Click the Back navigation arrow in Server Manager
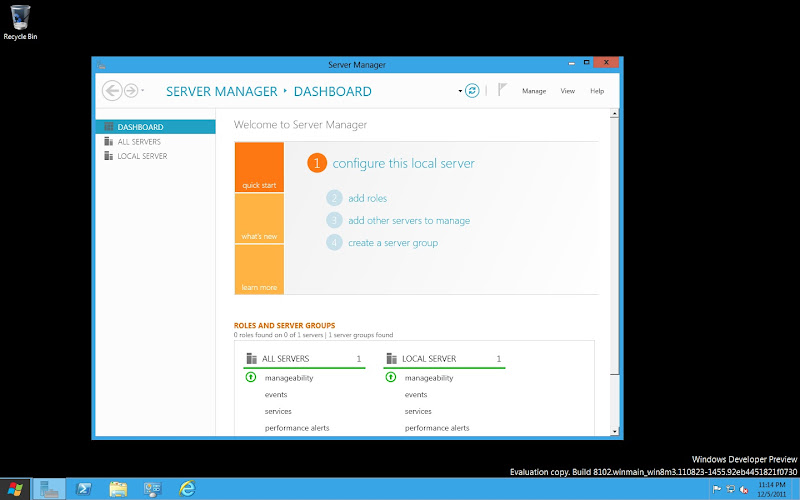Screen dimensions: 800x500 [112, 91]
